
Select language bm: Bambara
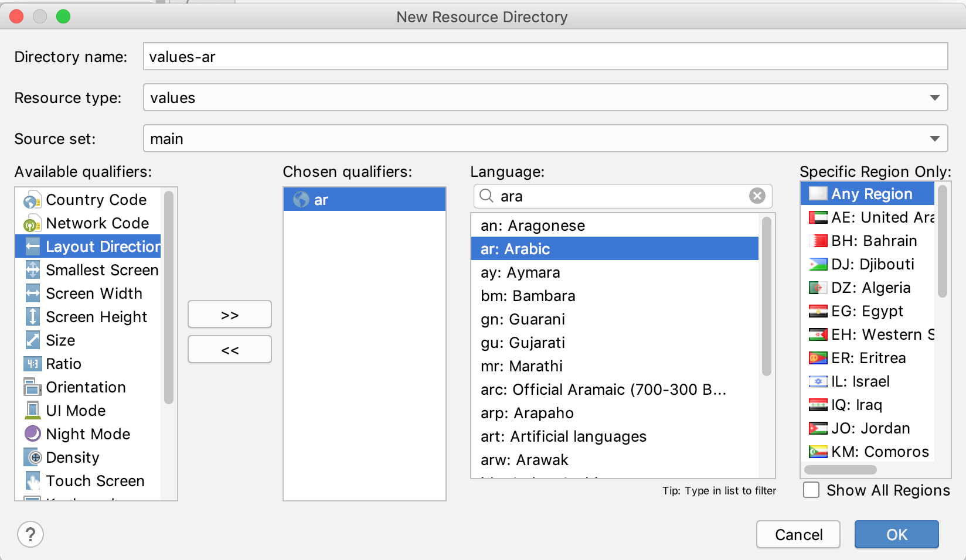click(614, 295)
